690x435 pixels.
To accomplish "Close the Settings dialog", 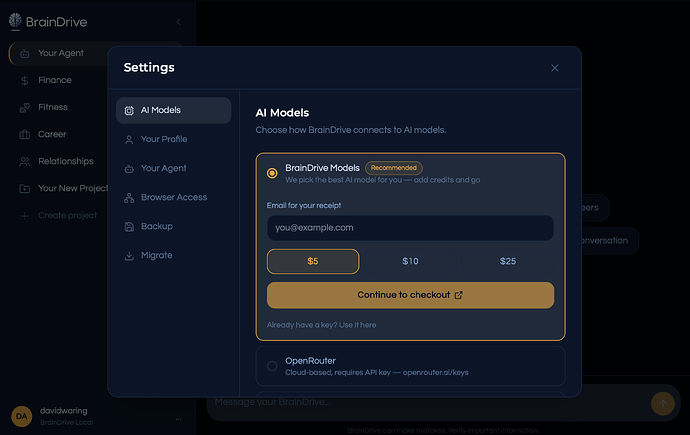I will pyautogui.click(x=554, y=68).
